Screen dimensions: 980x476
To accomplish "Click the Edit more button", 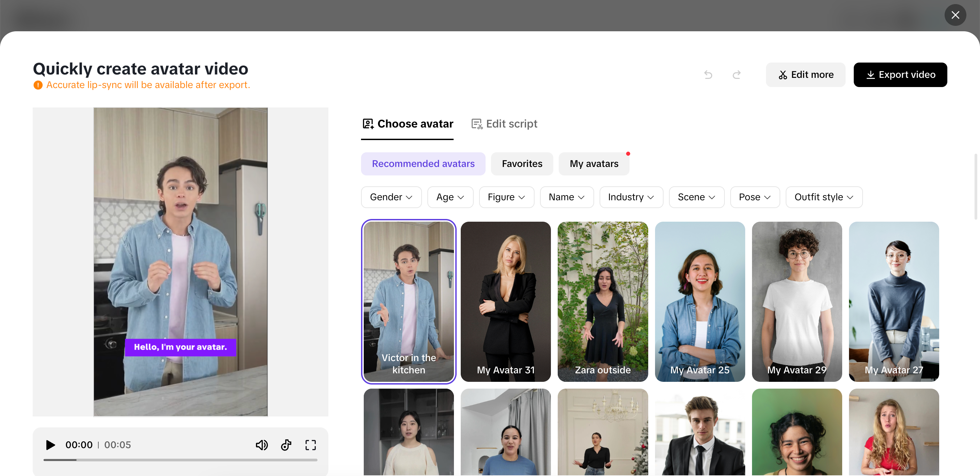I will coord(805,74).
